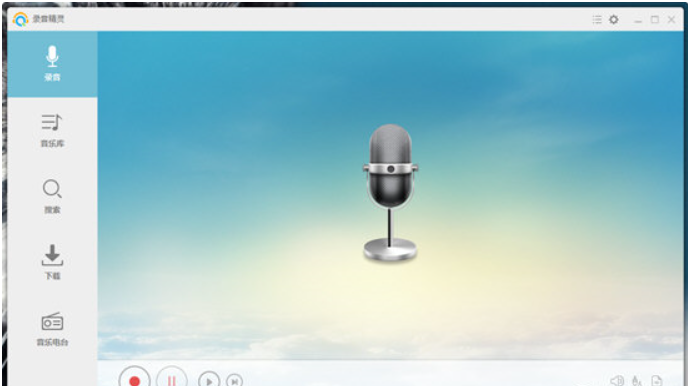Open settings with the gear icon

coord(614,19)
